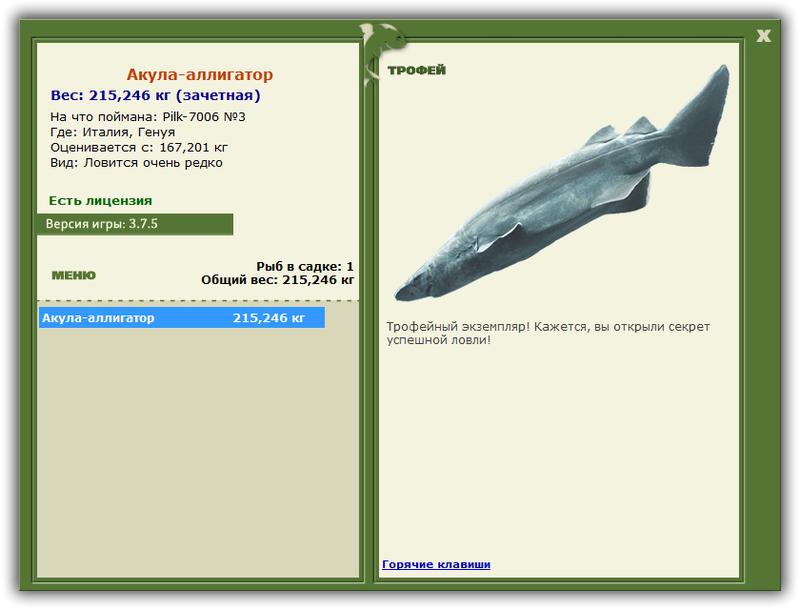Close the fish keepnet window with X

pos(763,36)
